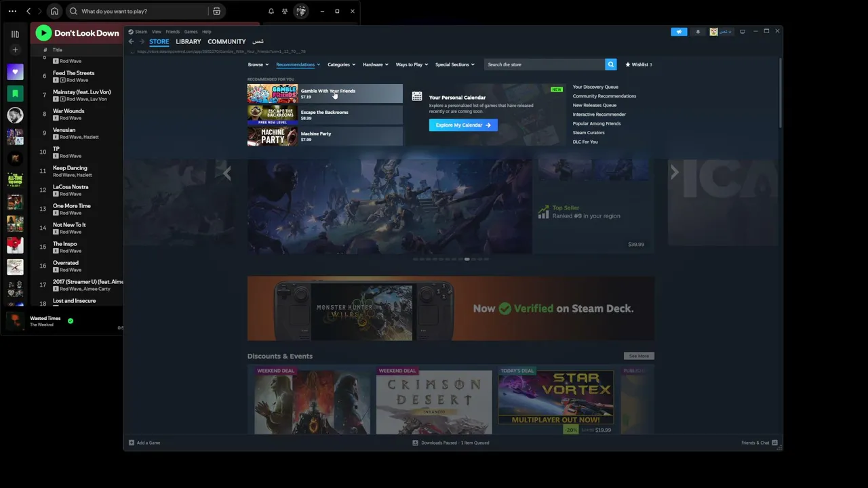Open the Steam Wishlist
868x488 pixels.
(639, 64)
